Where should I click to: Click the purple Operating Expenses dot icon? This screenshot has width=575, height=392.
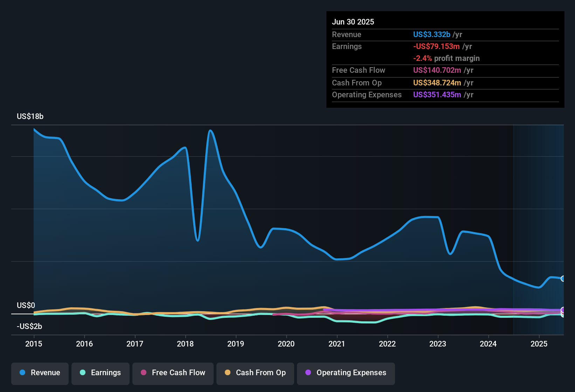308,373
